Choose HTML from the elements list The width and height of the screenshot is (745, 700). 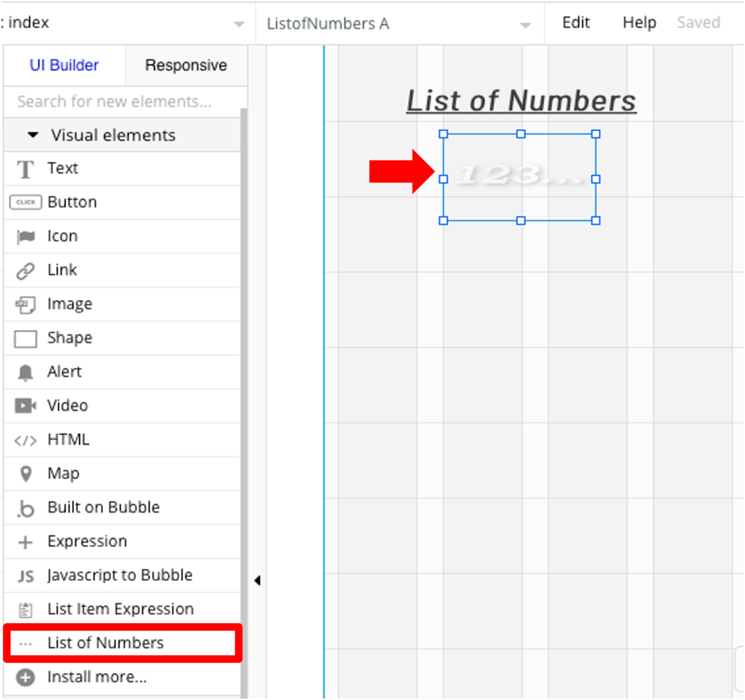(122, 440)
